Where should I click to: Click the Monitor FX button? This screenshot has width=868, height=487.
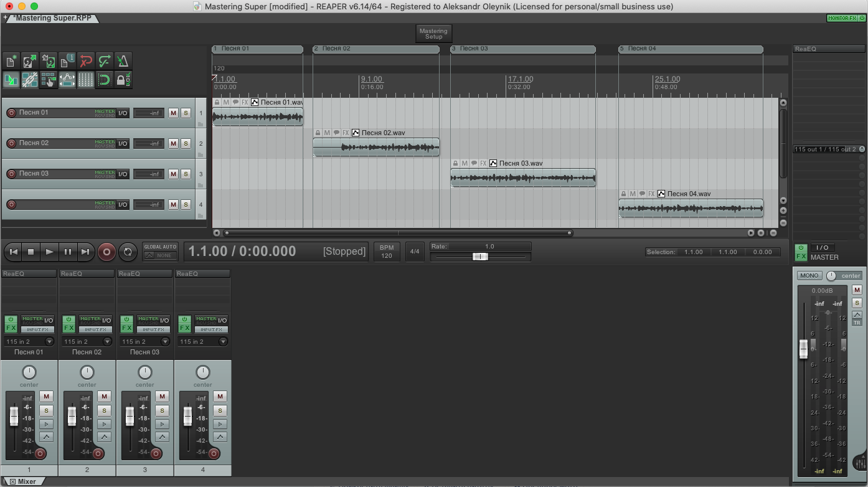pyautogui.click(x=841, y=18)
